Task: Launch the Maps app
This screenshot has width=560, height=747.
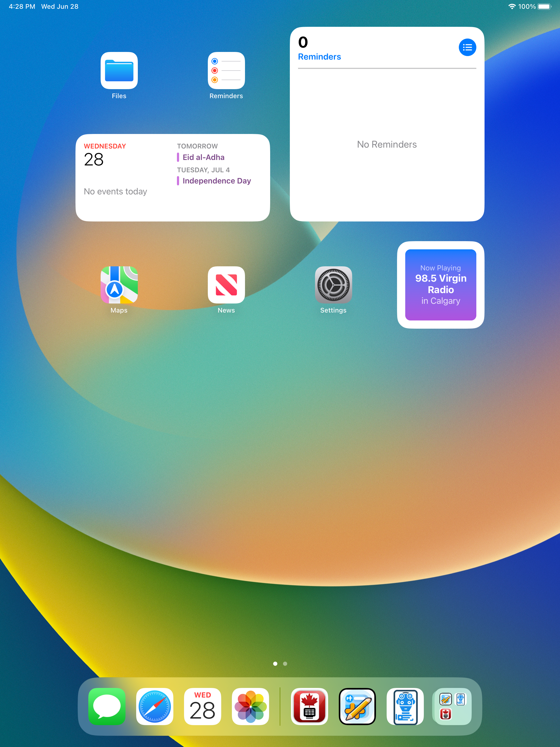Action: tap(119, 285)
